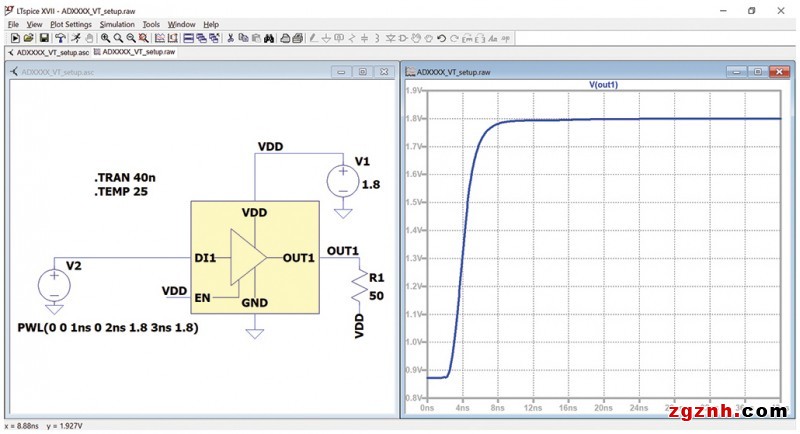Click the PWL(0 0 1ns 0 2ns 1.8 3ns 1.8) text
The width and height of the screenshot is (800, 434).
(108, 327)
